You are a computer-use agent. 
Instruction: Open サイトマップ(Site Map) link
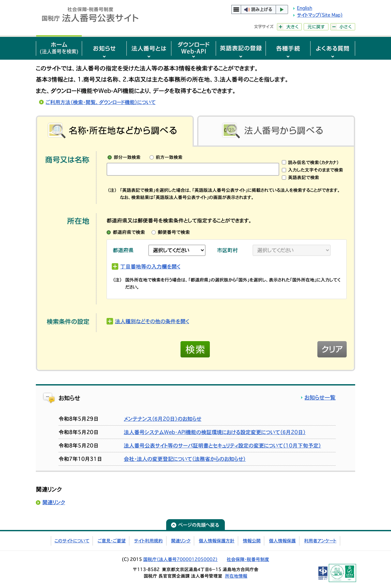click(x=320, y=15)
